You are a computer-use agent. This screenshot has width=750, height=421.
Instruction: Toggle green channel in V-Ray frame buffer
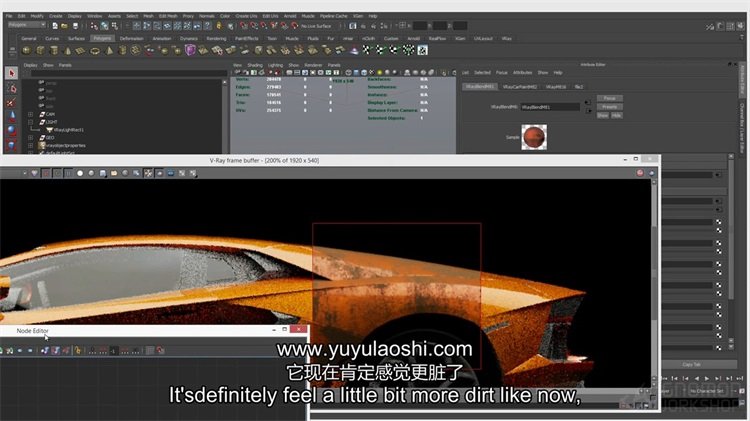[57, 173]
